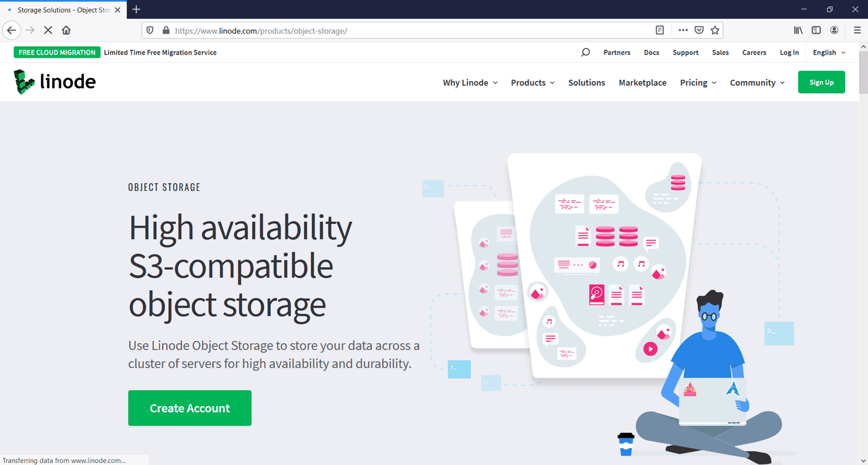Save page to Pocket icon
Viewport: 868px width, 465px height.
click(699, 30)
